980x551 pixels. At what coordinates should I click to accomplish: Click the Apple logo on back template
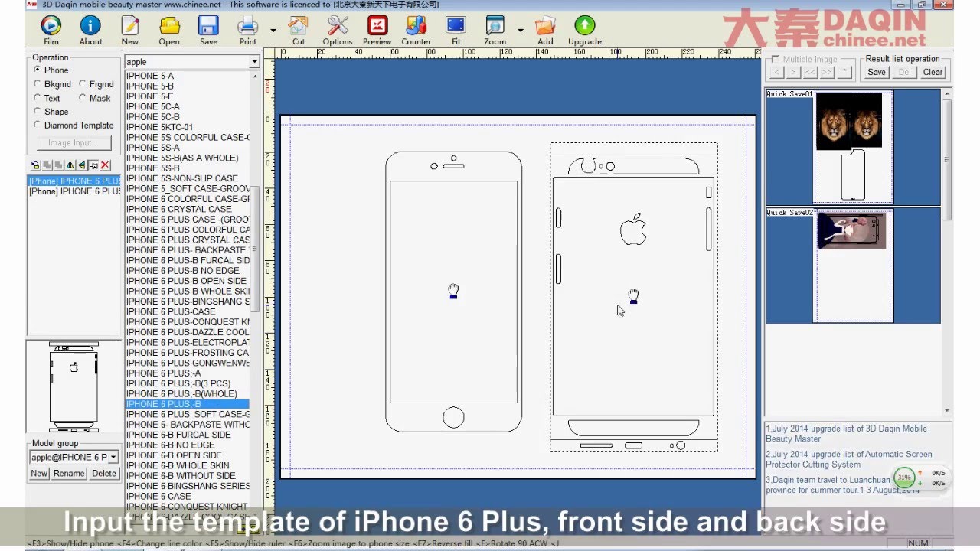tap(633, 229)
